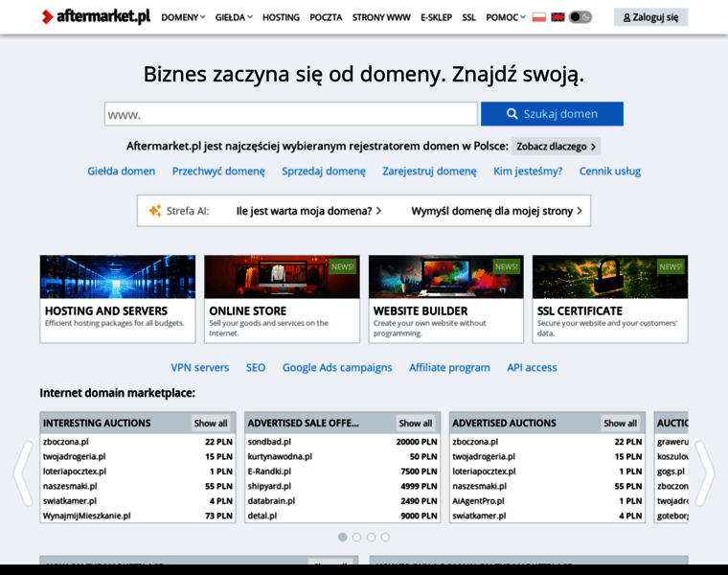Image resolution: width=728 pixels, height=575 pixels.
Task: Open the HOSTING menu item
Action: [x=281, y=17]
